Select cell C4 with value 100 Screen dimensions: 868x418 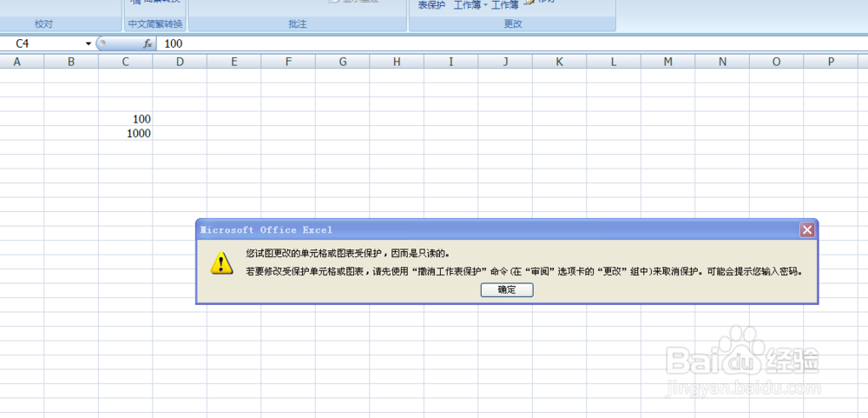tap(126, 119)
